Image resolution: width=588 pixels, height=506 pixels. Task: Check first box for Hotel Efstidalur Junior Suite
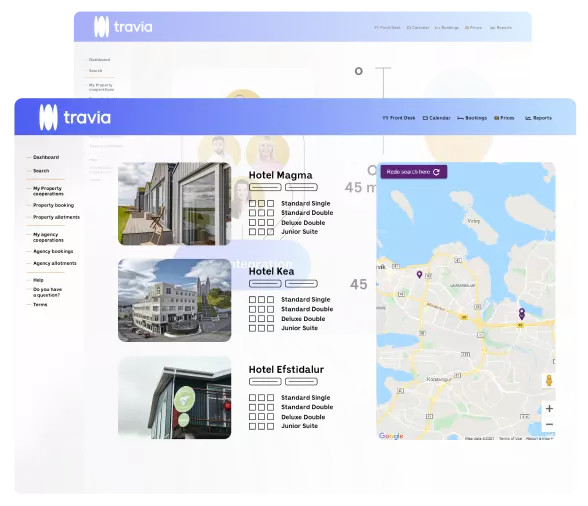[x=252, y=426]
